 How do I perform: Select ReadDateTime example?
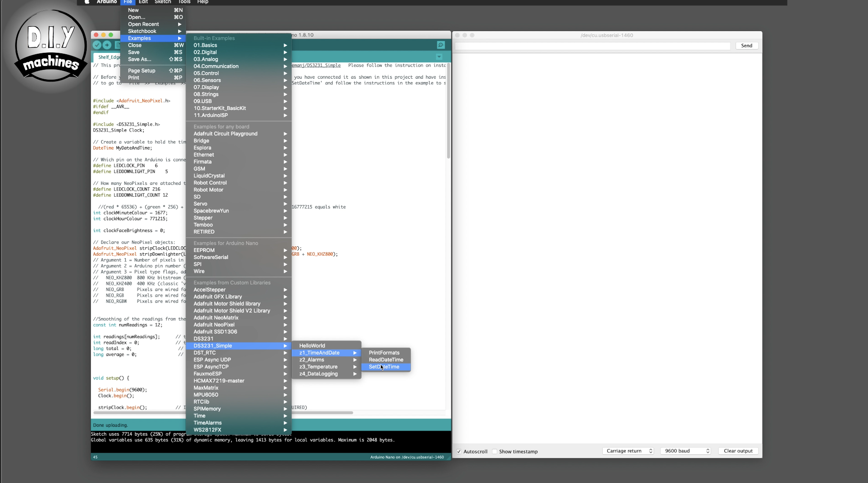click(386, 360)
